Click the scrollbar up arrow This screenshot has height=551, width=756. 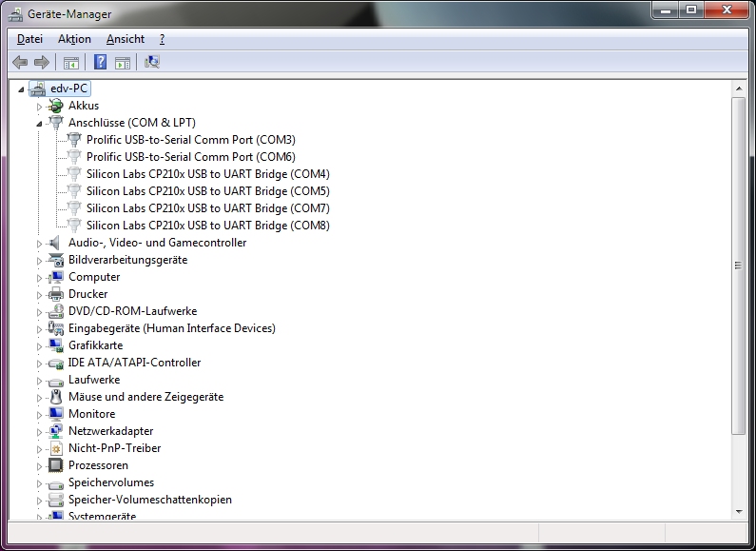[739, 89]
